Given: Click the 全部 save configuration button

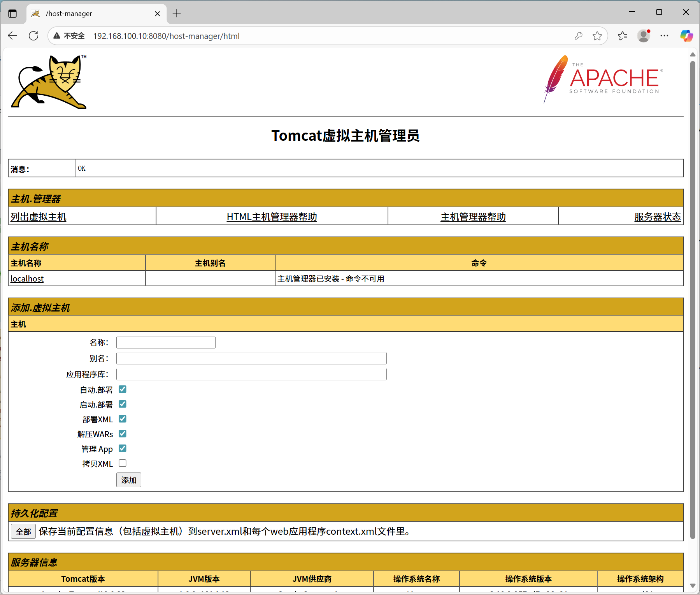Looking at the screenshot, I should point(23,531).
